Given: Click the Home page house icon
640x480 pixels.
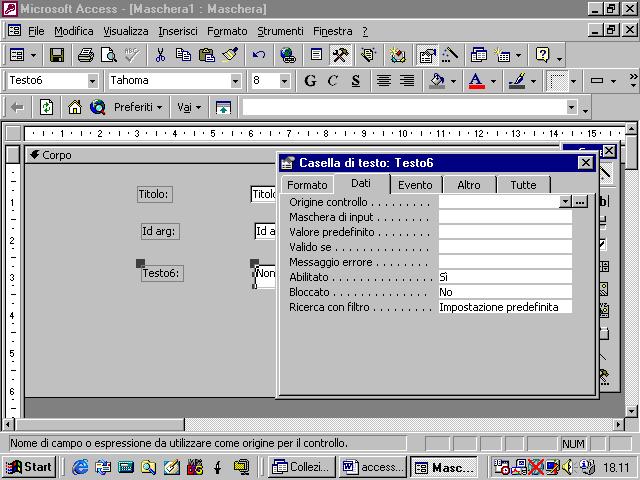Looking at the screenshot, I should click(75, 108).
